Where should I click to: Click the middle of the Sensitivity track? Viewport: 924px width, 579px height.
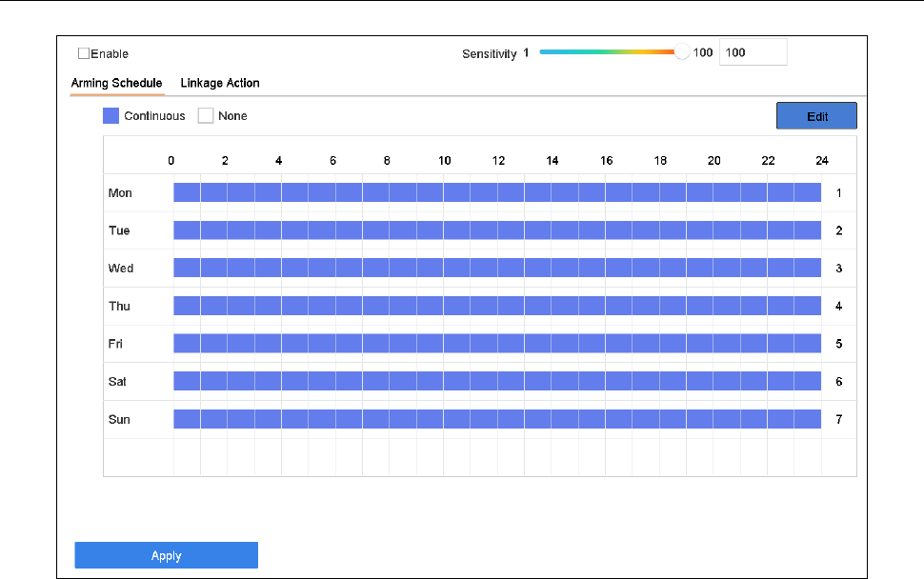coord(610,53)
